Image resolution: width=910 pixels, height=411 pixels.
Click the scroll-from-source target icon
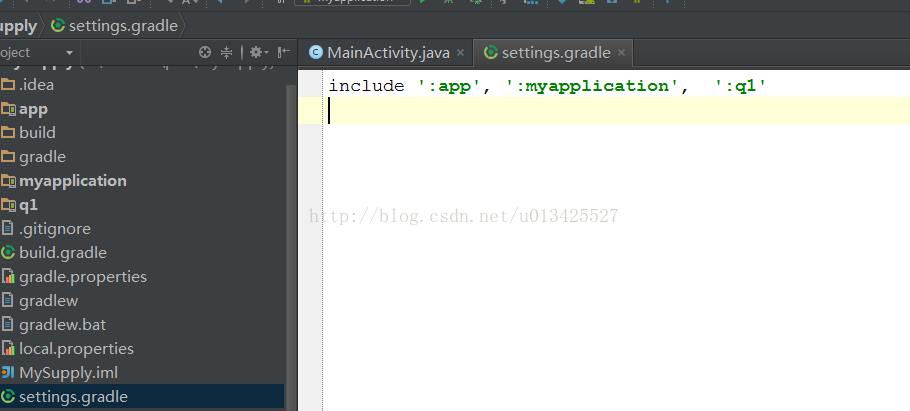pyautogui.click(x=204, y=53)
